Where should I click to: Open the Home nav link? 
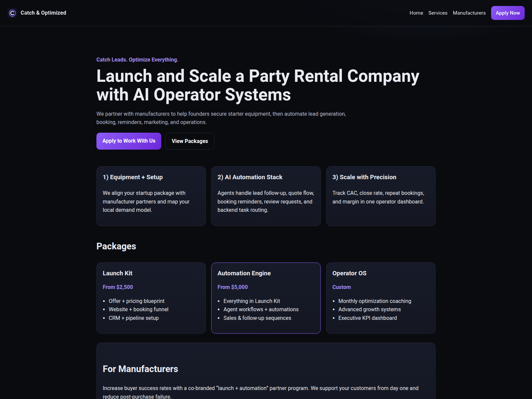(x=416, y=13)
